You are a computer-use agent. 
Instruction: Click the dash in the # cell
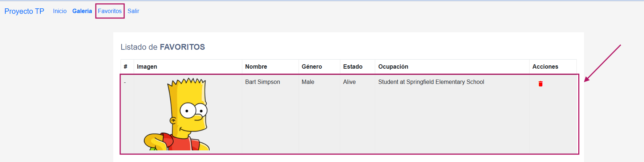tap(125, 82)
